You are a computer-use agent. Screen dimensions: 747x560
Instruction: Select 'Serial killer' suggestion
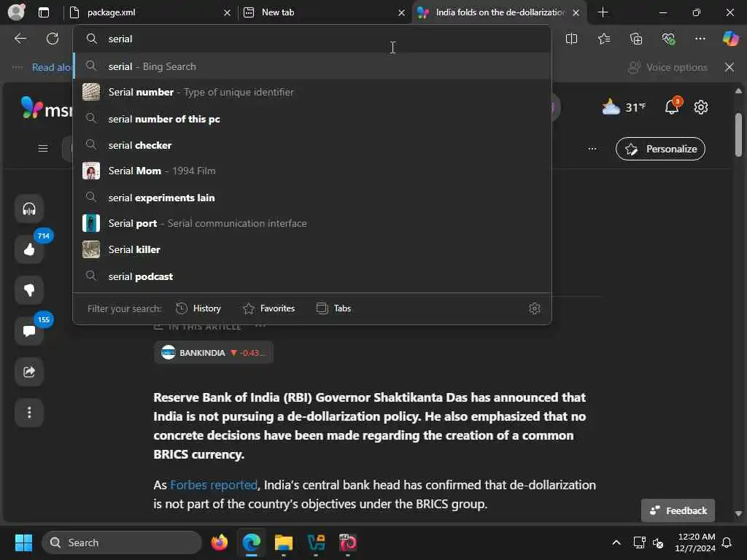[312, 249]
